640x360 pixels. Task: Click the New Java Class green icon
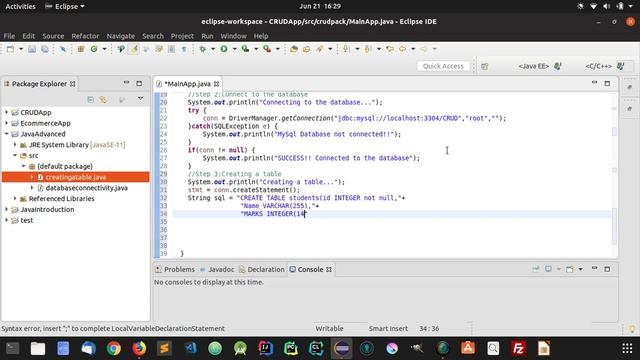pos(94,49)
